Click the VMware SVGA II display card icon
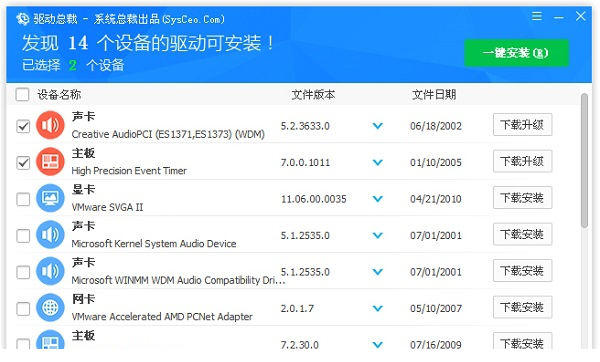This screenshot has width=600, height=362. 50,198
